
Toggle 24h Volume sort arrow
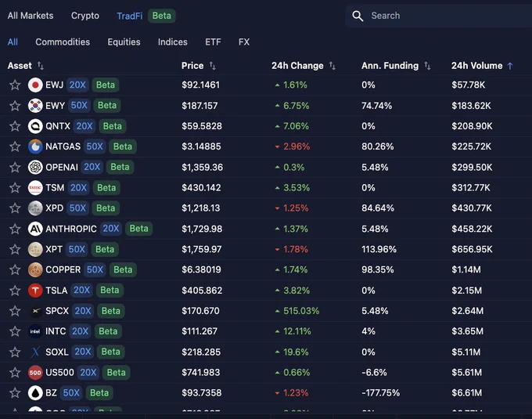[510, 66]
